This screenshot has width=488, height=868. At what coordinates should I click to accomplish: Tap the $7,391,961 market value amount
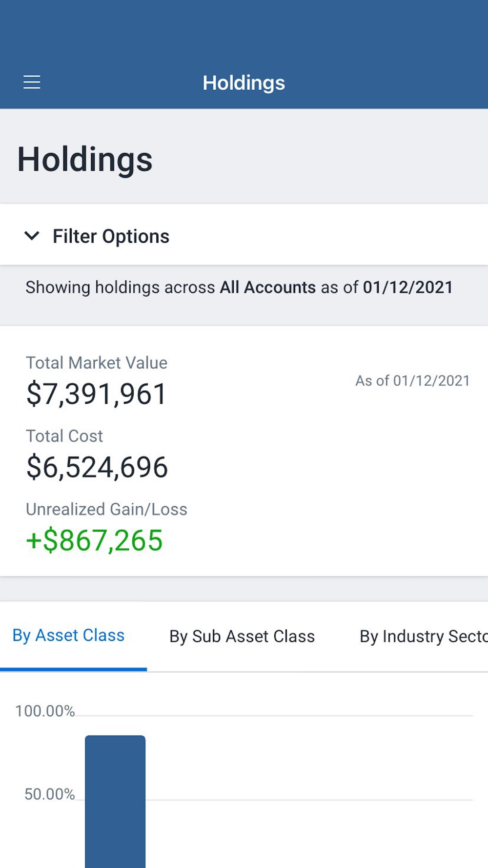97,394
